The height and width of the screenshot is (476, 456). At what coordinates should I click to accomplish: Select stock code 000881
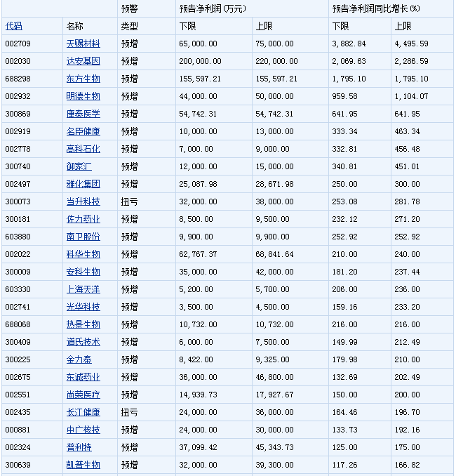(18, 430)
